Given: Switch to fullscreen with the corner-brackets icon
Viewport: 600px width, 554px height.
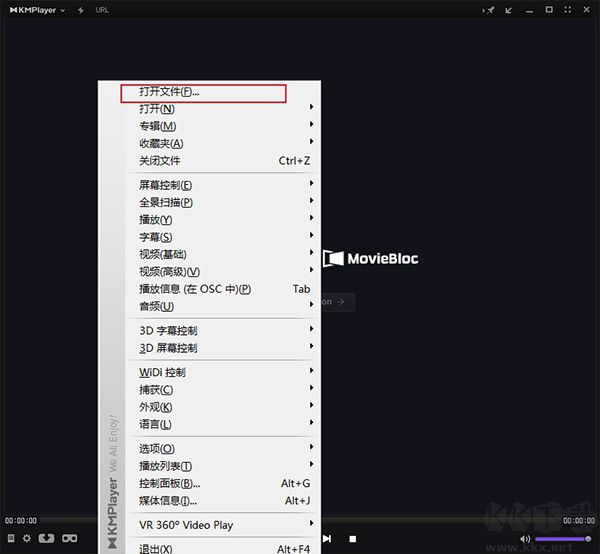Looking at the screenshot, I should (x=568, y=10).
